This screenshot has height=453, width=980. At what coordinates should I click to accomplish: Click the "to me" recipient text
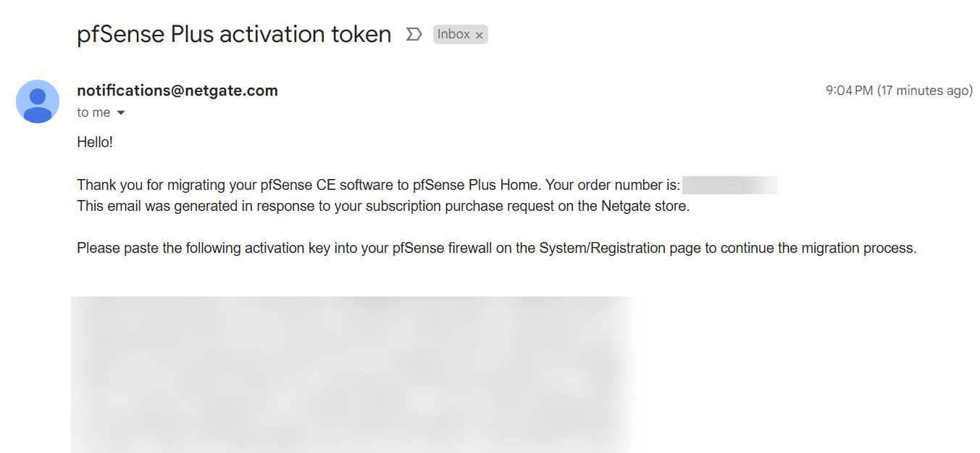pos(93,112)
